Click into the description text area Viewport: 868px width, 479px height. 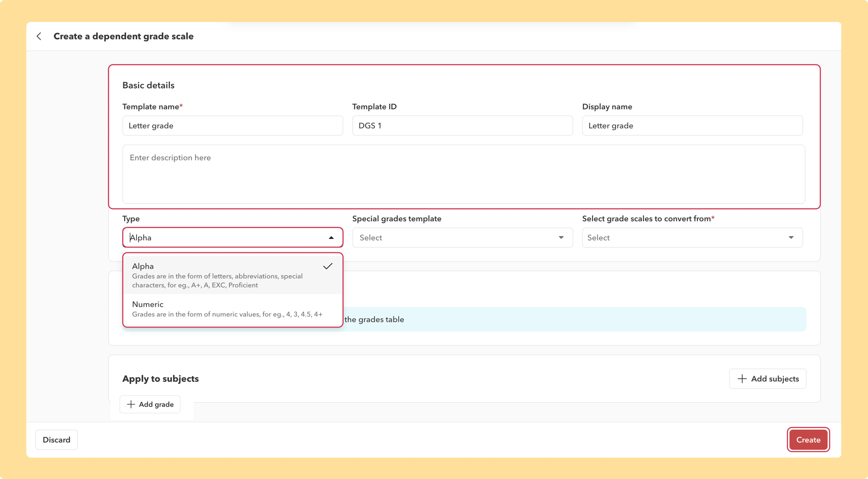click(x=464, y=174)
